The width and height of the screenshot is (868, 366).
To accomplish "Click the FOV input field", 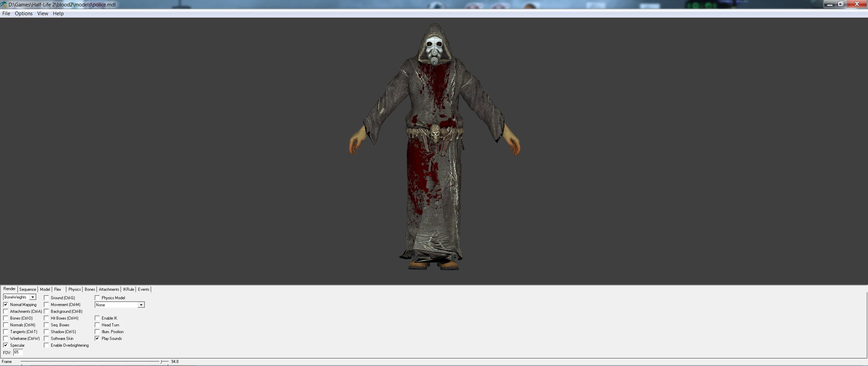I will [18, 352].
